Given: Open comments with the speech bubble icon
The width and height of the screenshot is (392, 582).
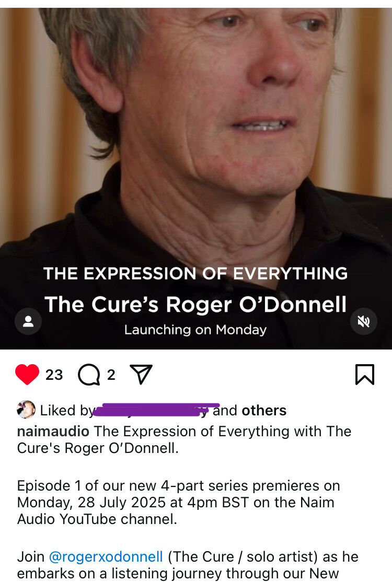Looking at the screenshot, I should click(89, 375).
